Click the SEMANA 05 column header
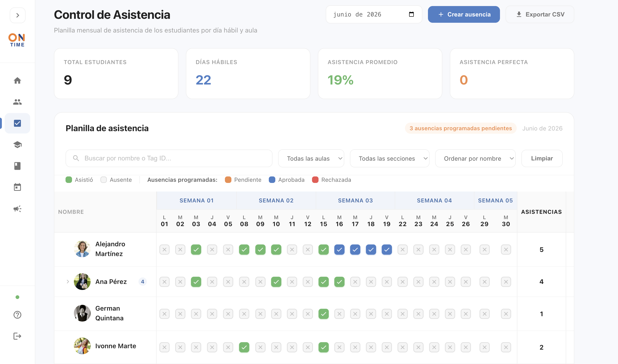Viewport: 618px width, 364px height. (x=496, y=201)
